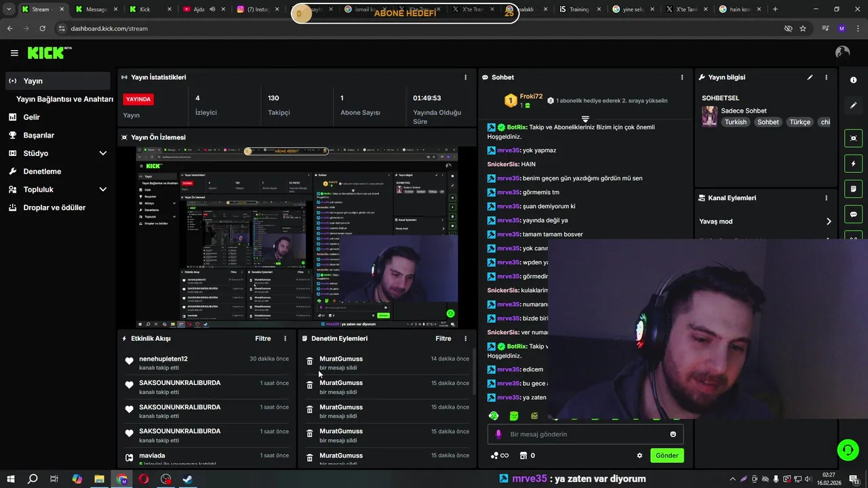
Task: Open Denetim Eylemleri panel three-dot menu
Action: (465, 338)
